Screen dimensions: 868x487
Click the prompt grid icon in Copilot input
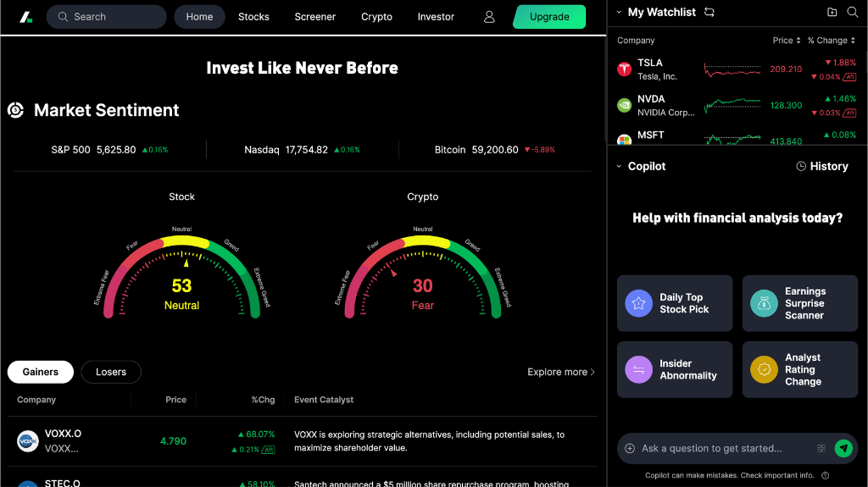click(821, 448)
